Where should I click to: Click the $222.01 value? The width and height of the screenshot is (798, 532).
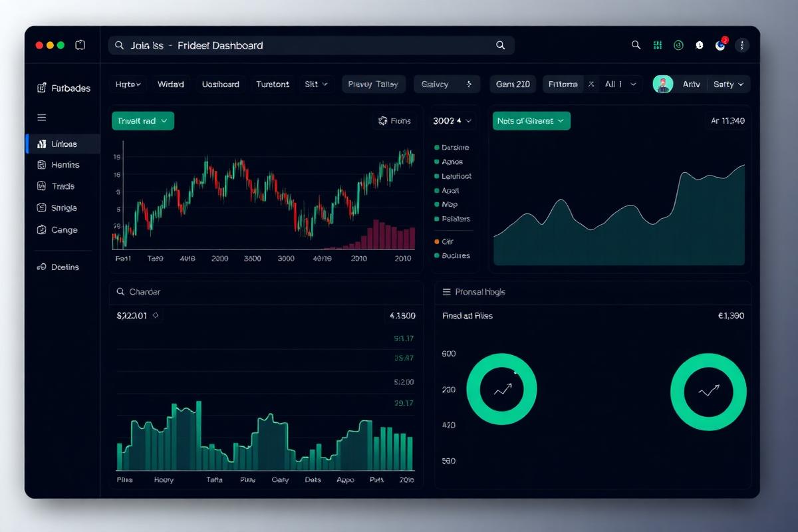132,316
